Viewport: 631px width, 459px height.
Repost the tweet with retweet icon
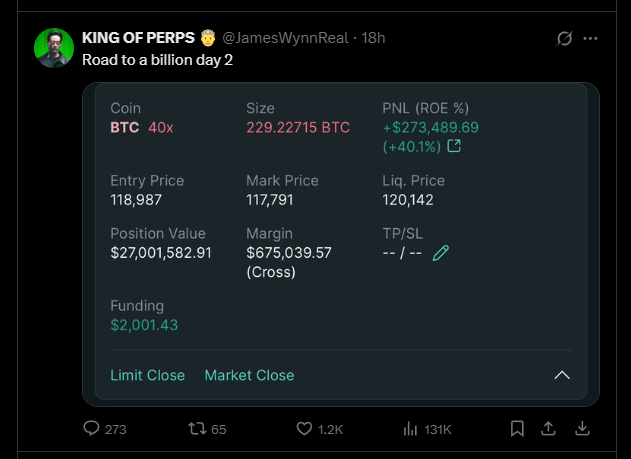197,428
